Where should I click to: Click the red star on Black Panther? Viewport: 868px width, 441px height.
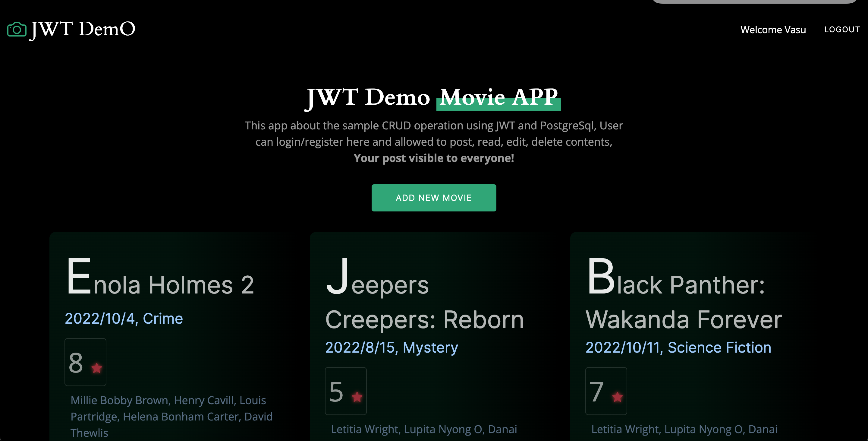pos(617,397)
